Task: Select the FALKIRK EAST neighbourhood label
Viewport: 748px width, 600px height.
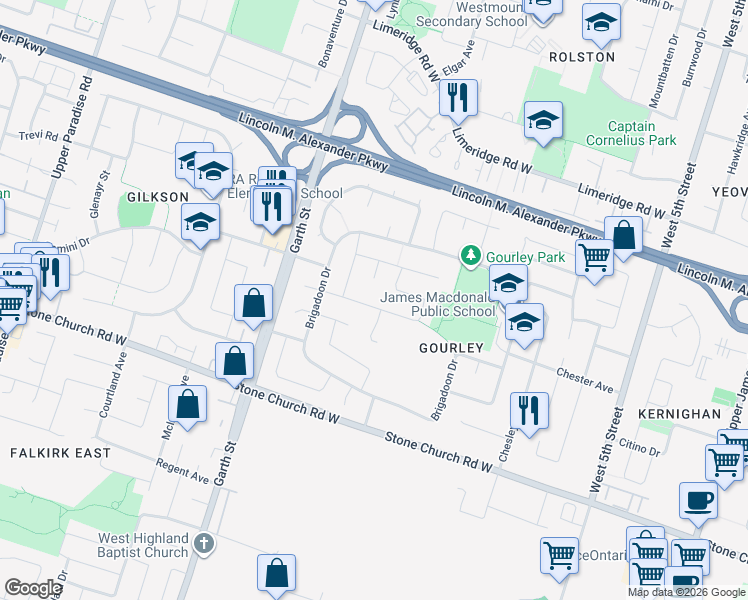Action: click(x=61, y=453)
